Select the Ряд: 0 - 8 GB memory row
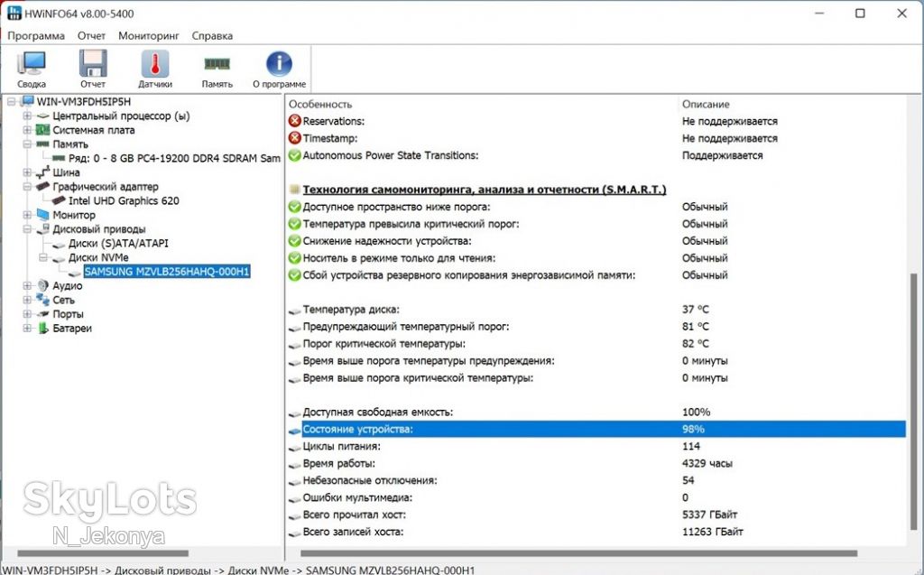The image size is (924, 575). click(174, 158)
